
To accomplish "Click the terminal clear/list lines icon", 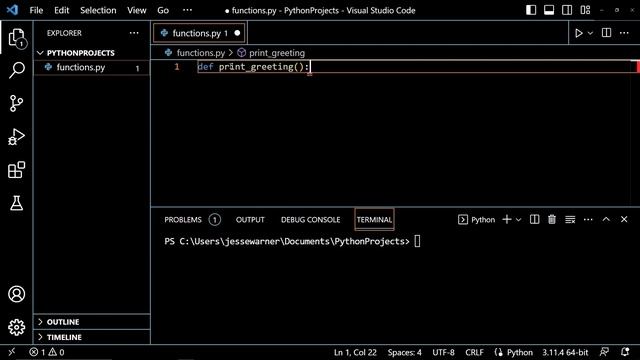I will point(570,220).
